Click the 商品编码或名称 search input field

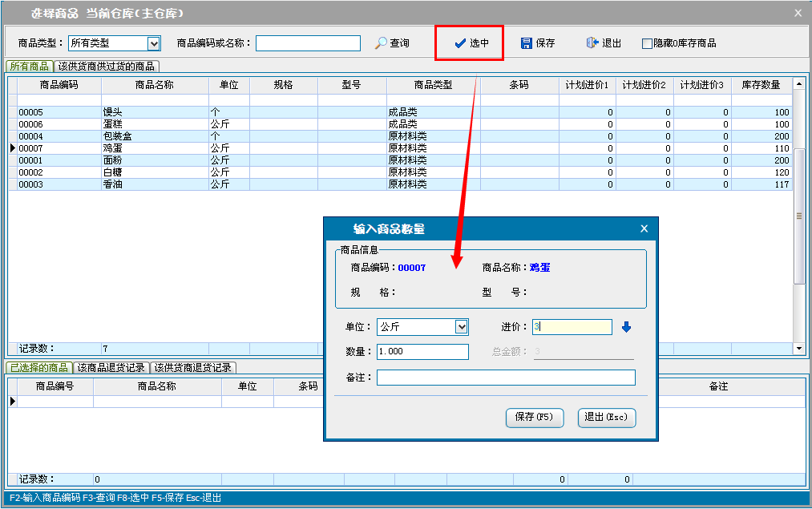(308, 43)
